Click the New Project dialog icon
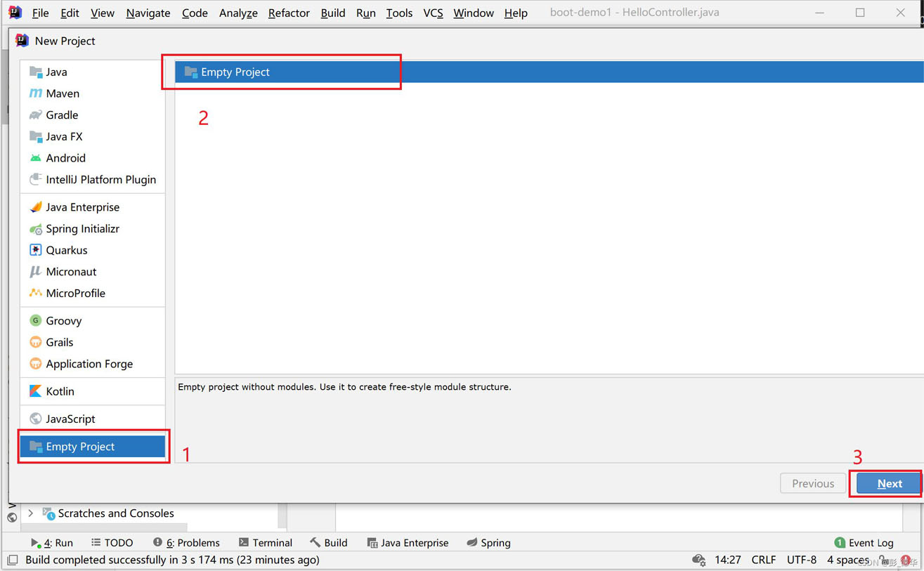 pyautogui.click(x=22, y=41)
